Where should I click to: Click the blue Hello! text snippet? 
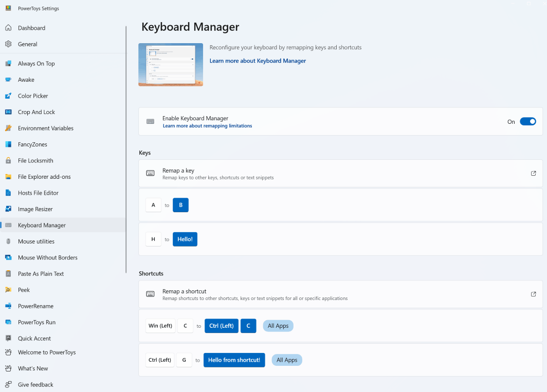[x=185, y=239]
